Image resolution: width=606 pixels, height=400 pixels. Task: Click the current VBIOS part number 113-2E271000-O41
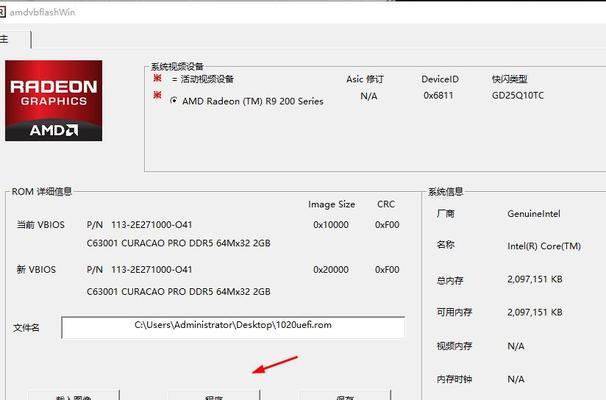click(x=152, y=225)
